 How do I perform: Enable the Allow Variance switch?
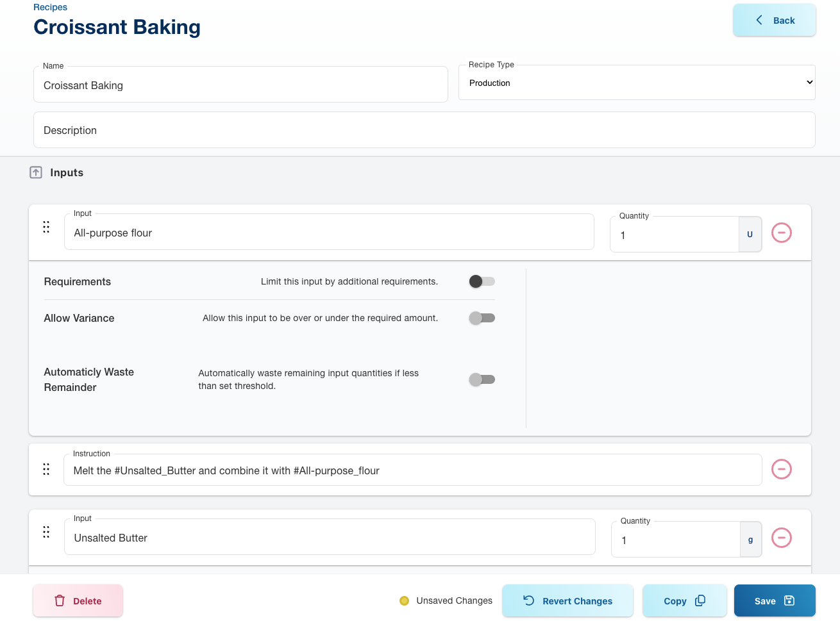pyautogui.click(x=482, y=318)
